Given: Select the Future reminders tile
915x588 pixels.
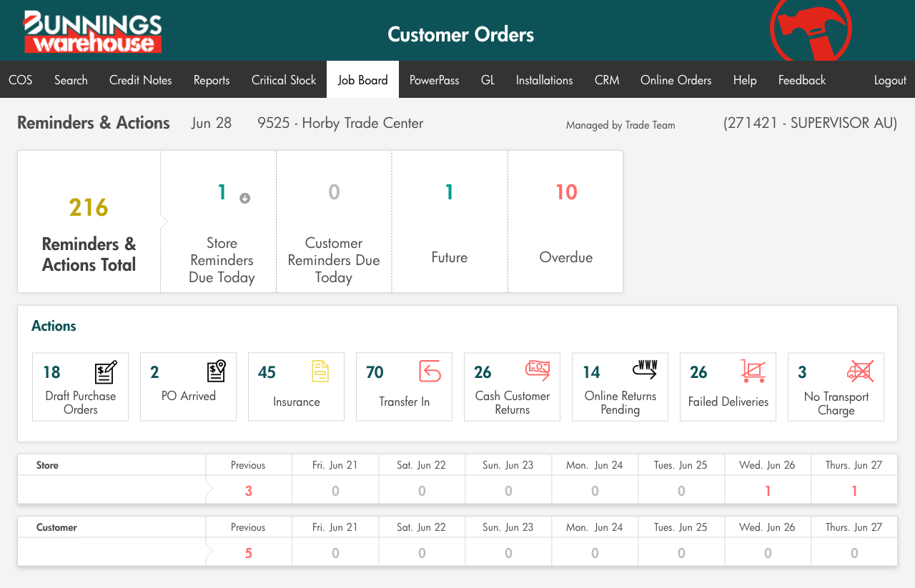Looking at the screenshot, I should point(449,221).
